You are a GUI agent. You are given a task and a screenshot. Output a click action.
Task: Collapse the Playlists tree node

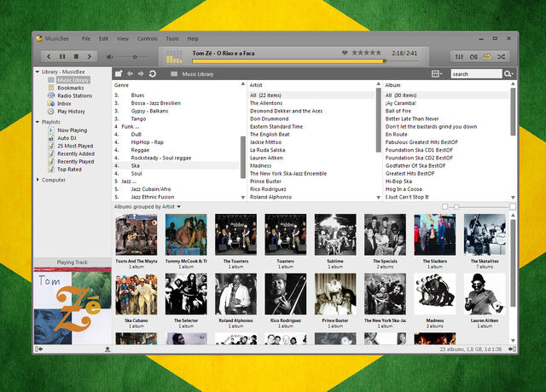tap(38, 122)
